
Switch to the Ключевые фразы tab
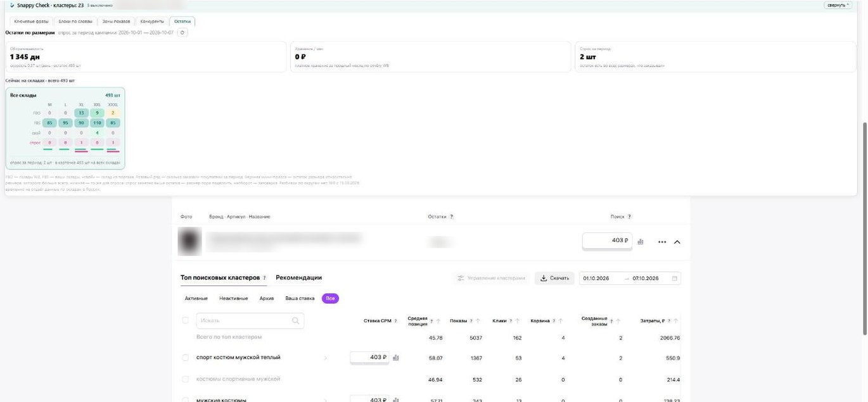(x=31, y=22)
